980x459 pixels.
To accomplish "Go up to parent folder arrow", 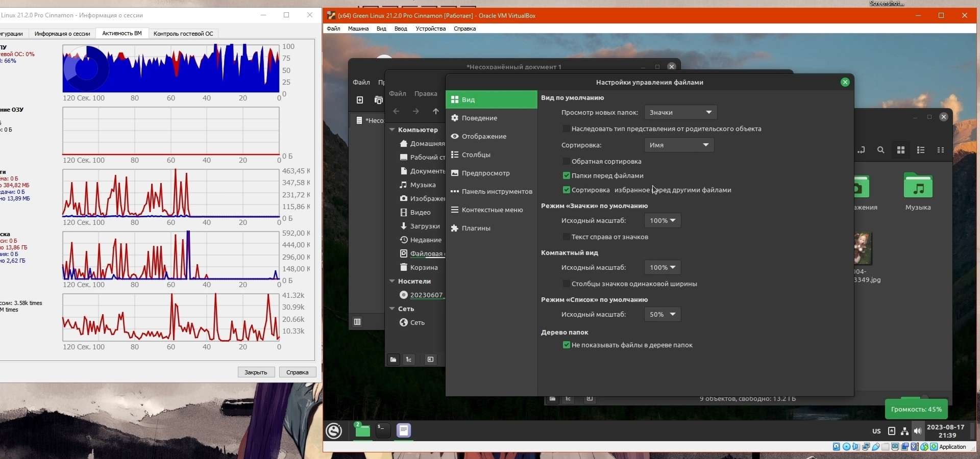I will click(x=435, y=111).
